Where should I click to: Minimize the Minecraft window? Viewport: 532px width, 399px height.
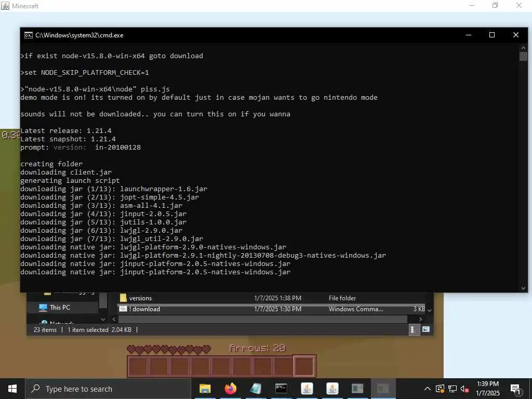coord(472,5)
